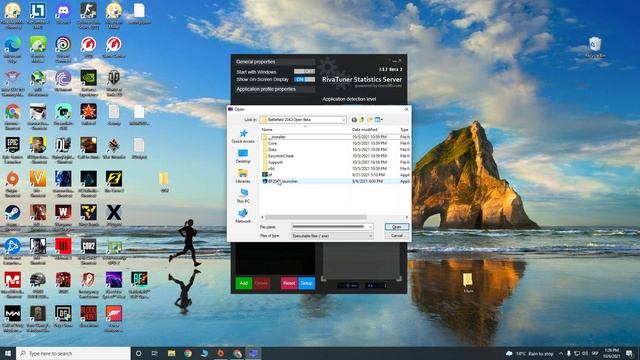This screenshot has height=360, width=640.
Task: Open Chrome from the taskbar
Action: click(x=188, y=353)
